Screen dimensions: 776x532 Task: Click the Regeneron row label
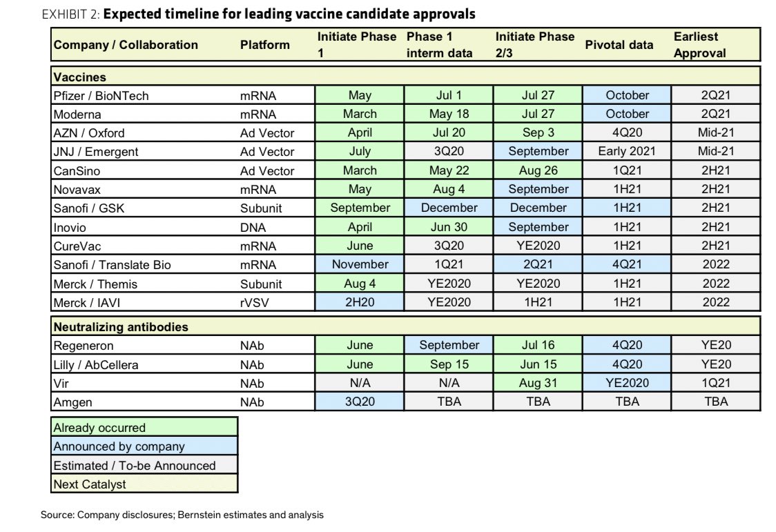click(84, 346)
